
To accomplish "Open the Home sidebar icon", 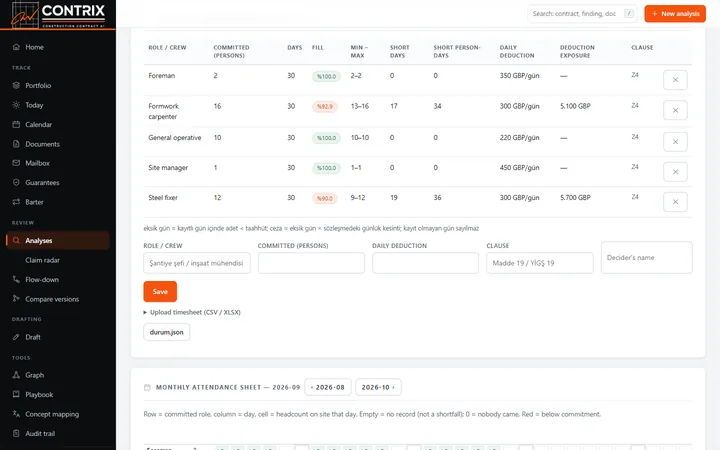I will 16,47.
